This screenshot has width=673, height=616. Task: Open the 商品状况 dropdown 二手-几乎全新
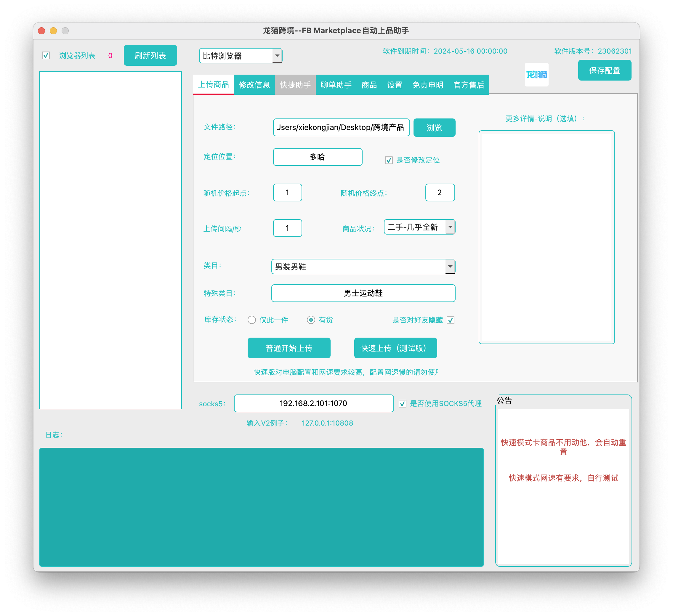419,227
